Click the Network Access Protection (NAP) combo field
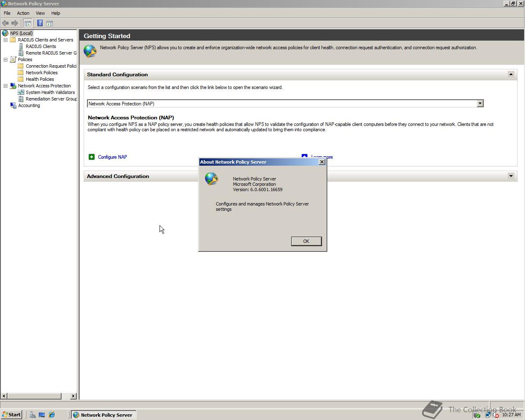This screenshot has height=420, width=525. pos(285,104)
